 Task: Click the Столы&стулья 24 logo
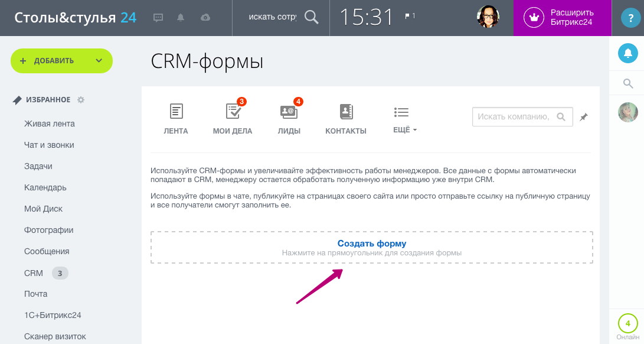coord(75,18)
